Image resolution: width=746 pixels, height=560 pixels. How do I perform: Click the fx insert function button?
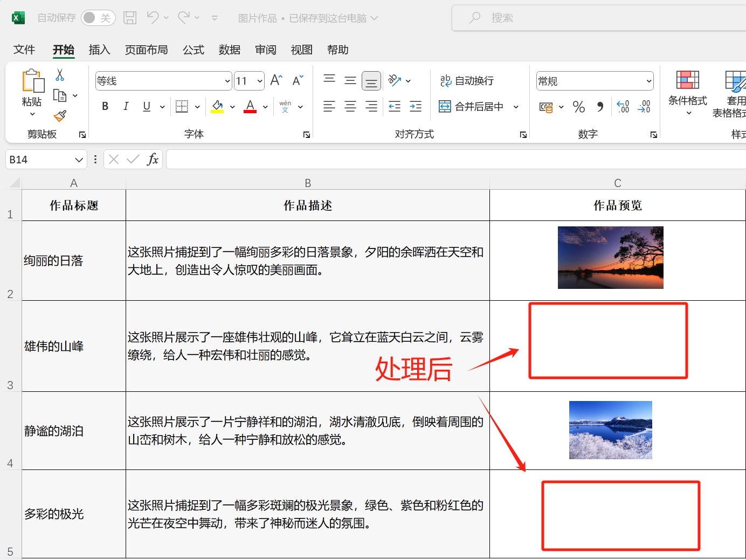153,159
